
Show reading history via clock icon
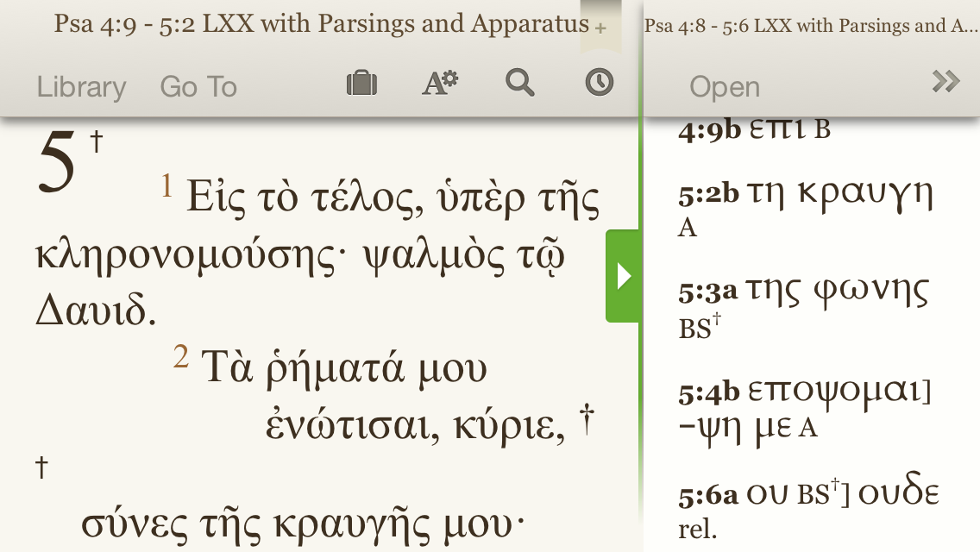coord(599,83)
